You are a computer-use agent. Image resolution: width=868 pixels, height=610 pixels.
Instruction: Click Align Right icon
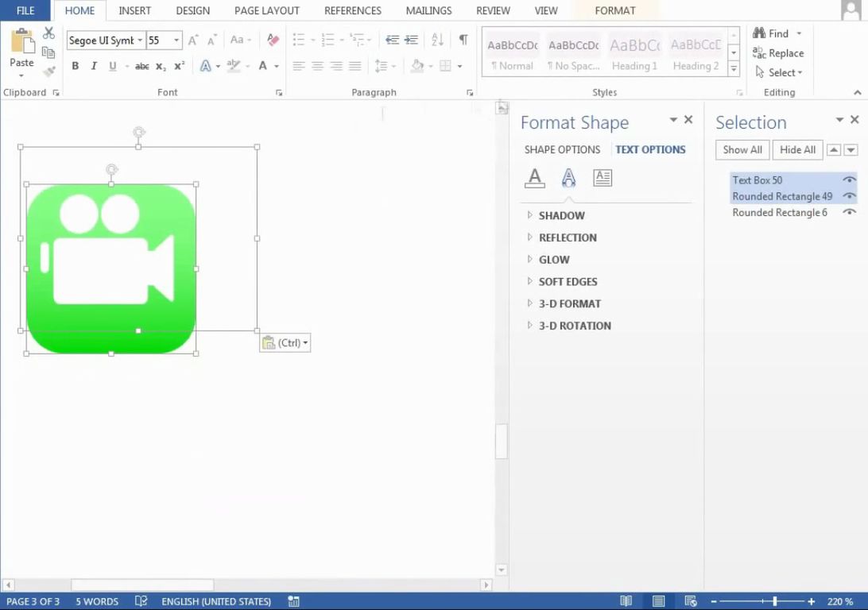point(336,66)
